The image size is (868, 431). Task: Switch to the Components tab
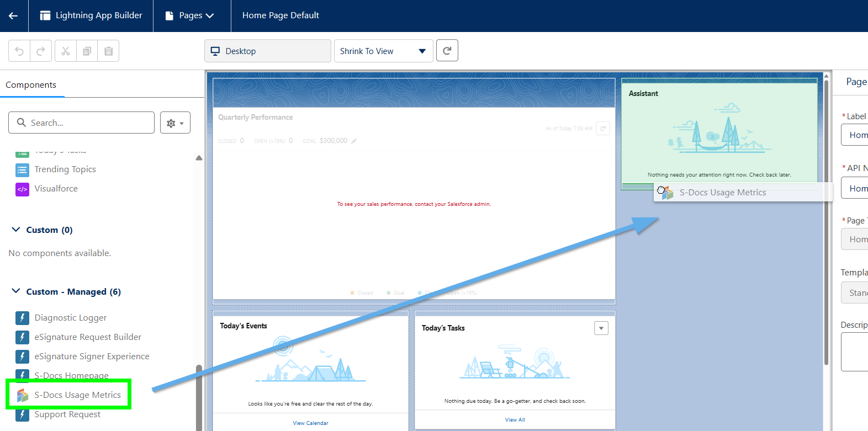[x=31, y=85]
